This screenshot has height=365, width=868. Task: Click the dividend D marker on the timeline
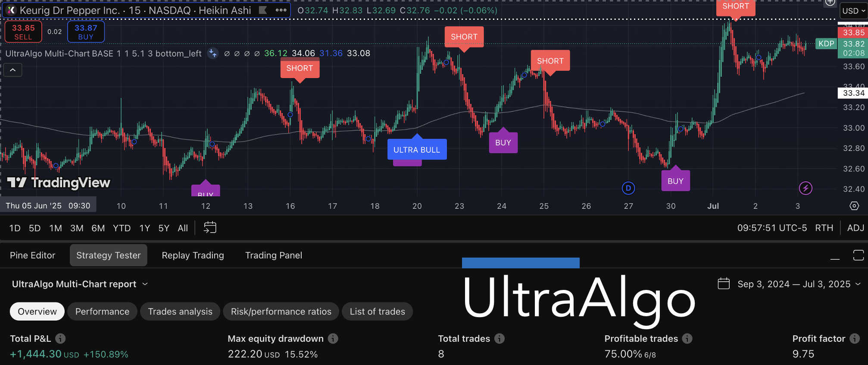(628, 188)
